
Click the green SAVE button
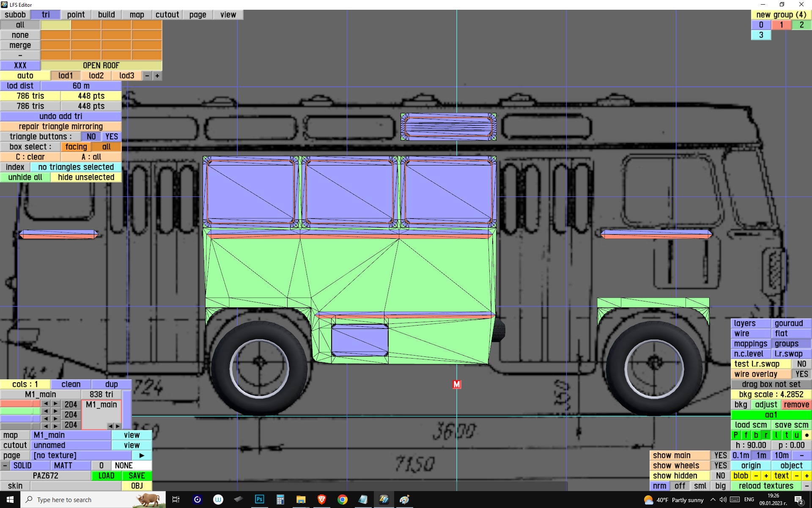coord(137,476)
